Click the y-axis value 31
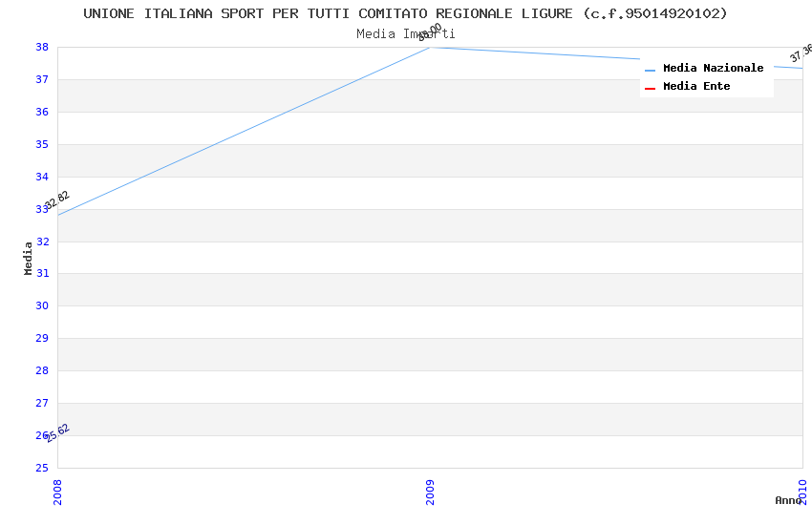 [42, 273]
